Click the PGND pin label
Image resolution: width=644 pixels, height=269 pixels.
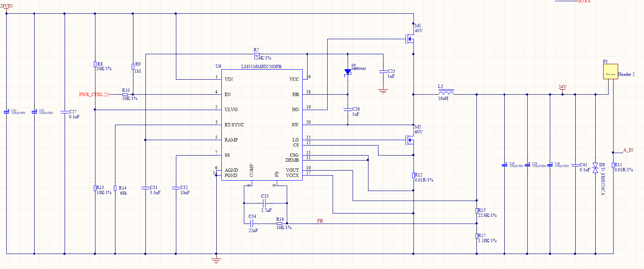[231, 176]
